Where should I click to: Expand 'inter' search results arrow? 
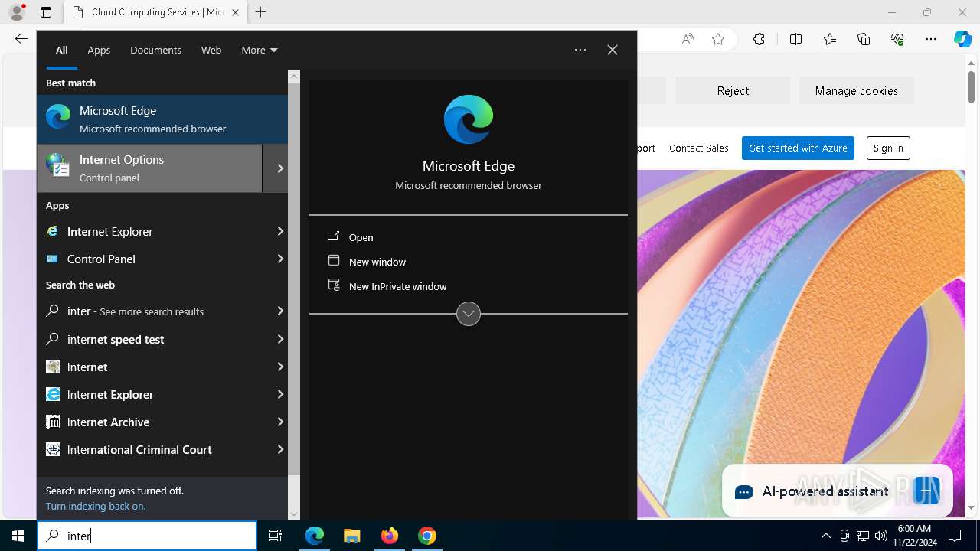pos(280,311)
